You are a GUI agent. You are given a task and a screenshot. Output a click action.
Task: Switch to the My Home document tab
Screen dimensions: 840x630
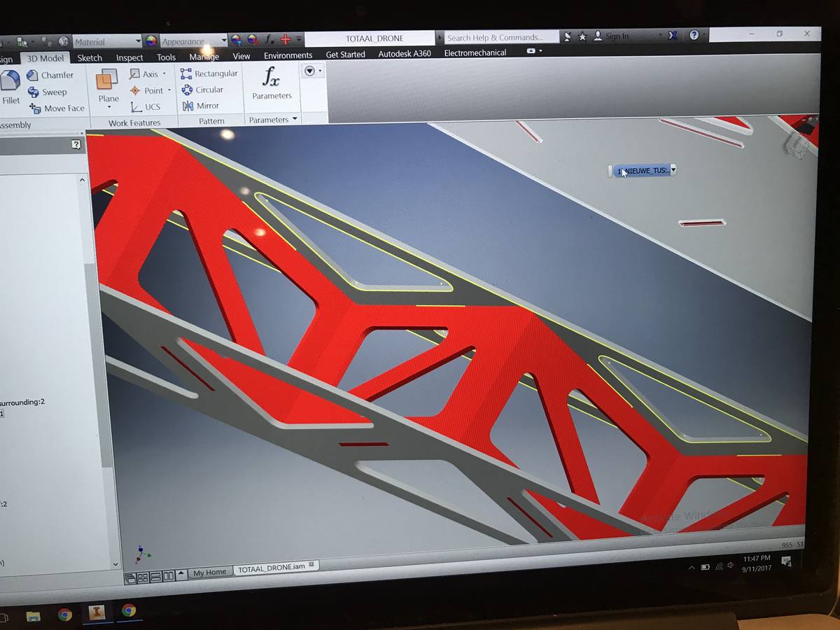coord(210,572)
